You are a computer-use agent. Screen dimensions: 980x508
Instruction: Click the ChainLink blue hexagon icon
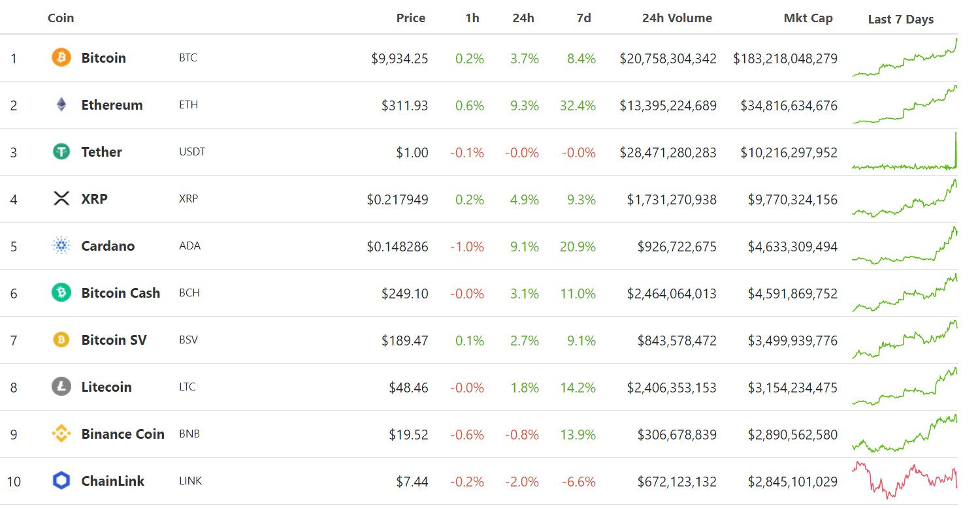61,481
